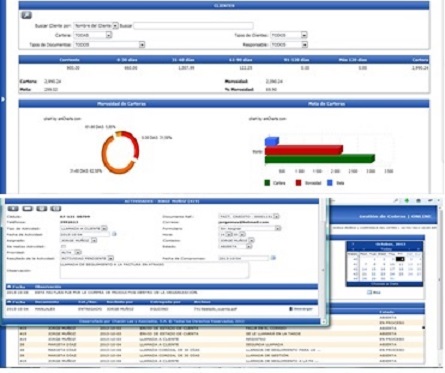This screenshot has width=445, height=373.
Task: Open the date picker beside Fecha de Compromiso
Action: point(273,258)
